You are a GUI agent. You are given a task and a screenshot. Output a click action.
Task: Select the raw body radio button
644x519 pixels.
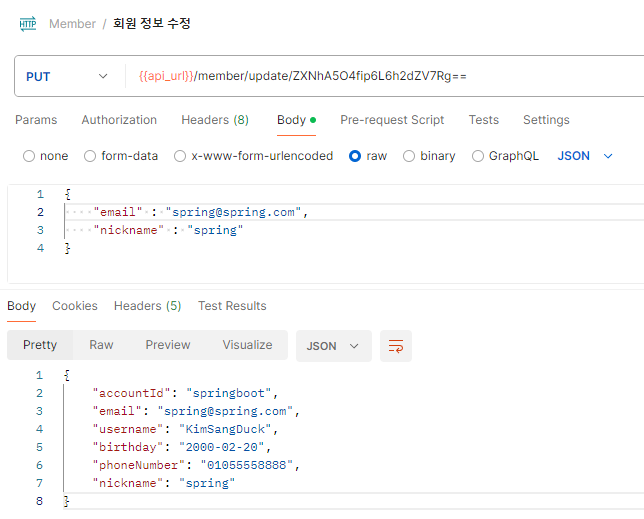pyautogui.click(x=355, y=156)
